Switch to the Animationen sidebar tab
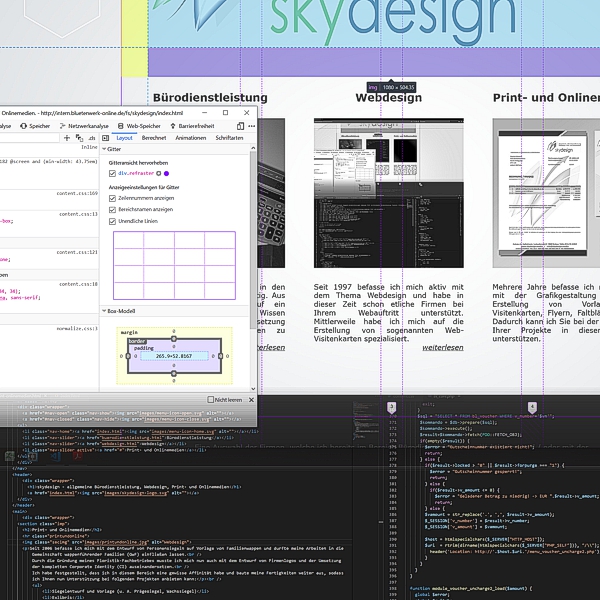This screenshot has height=600, width=600. 191,138
